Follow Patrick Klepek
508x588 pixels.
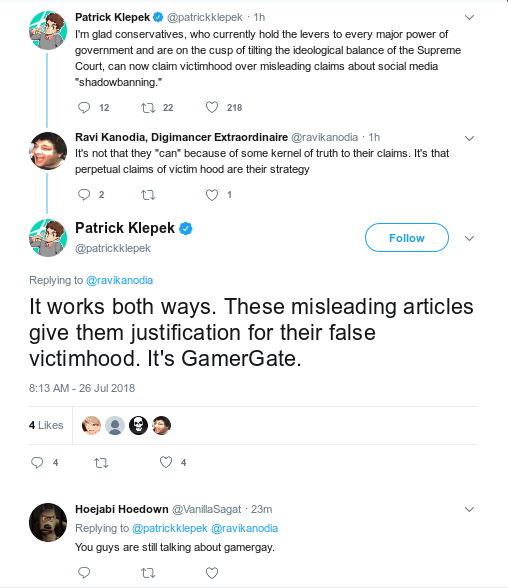[407, 238]
